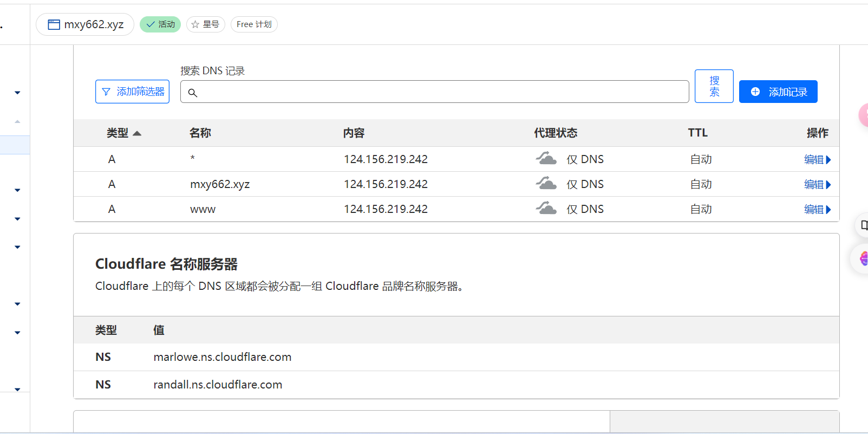
Task: Click the marlowe.ns.cloudflare.com nameserver value
Action: click(x=222, y=357)
